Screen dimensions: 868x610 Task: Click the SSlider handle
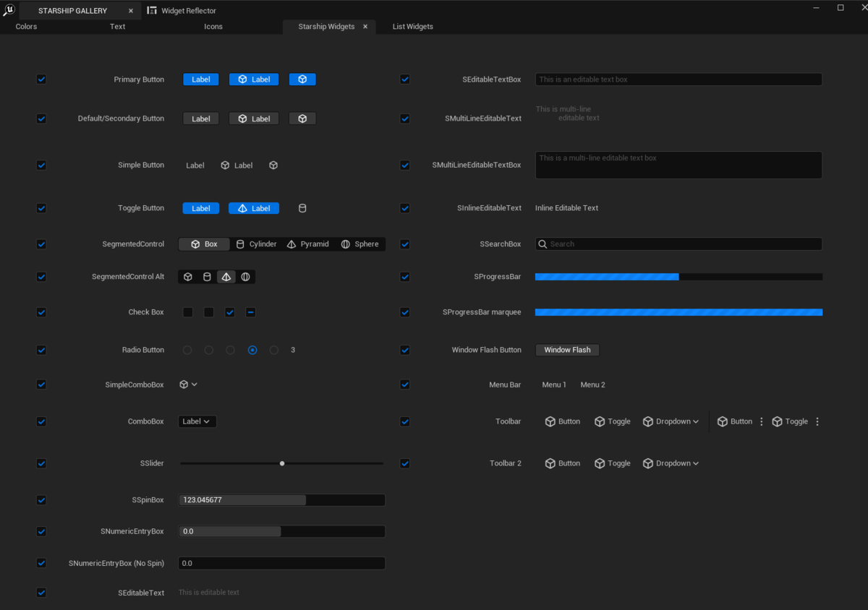[x=282, y=463]
